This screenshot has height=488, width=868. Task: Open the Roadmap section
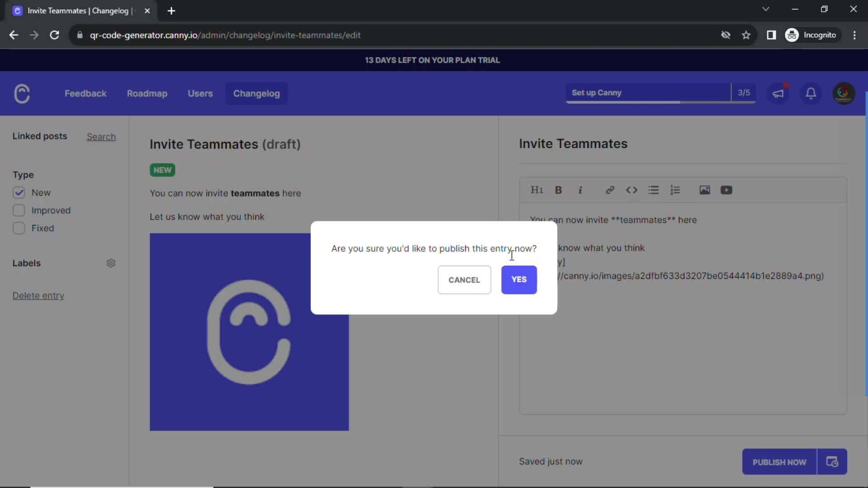(147, 94)
